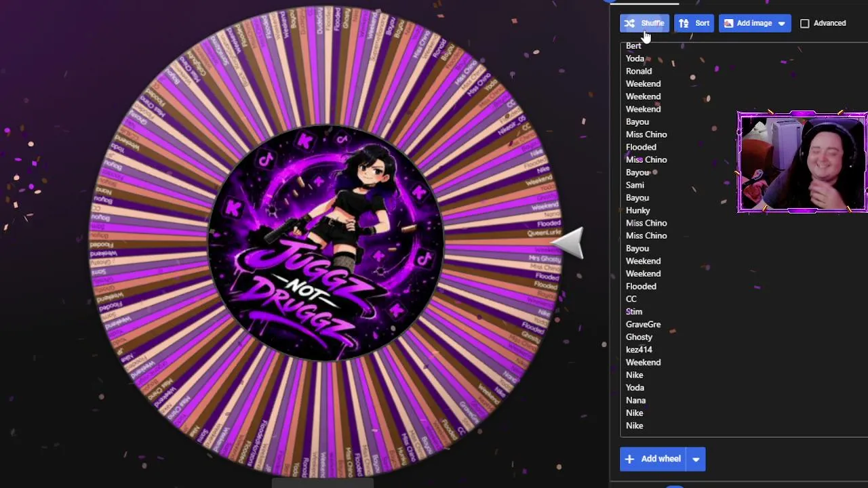Click the Shuffle button
Screen dimensions: 868x488
[x=644, y=23]
